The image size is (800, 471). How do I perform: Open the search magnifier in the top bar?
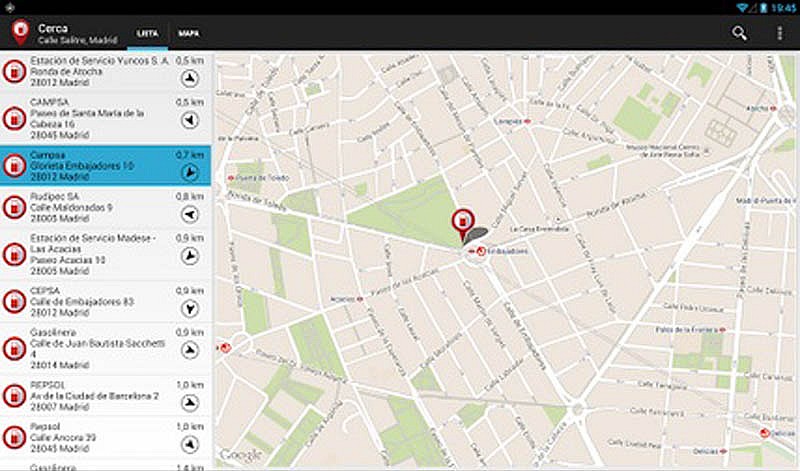coord(739,33)
